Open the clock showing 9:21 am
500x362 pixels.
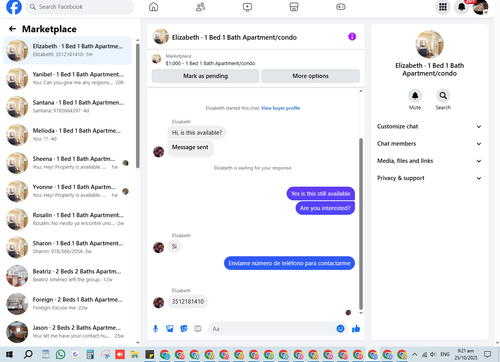[465, 354]
